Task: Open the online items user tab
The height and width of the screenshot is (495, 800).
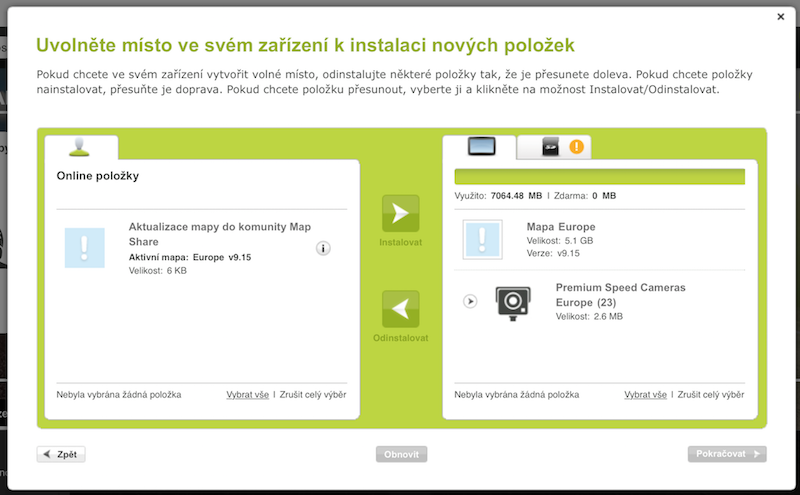Action: pyautogui.click(x=80, y=148)
